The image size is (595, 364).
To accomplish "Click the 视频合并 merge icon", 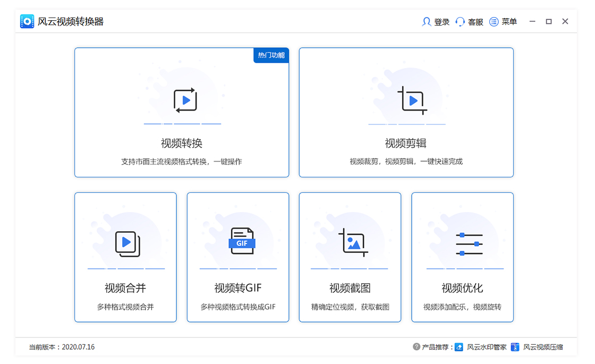I will point(127,244).
